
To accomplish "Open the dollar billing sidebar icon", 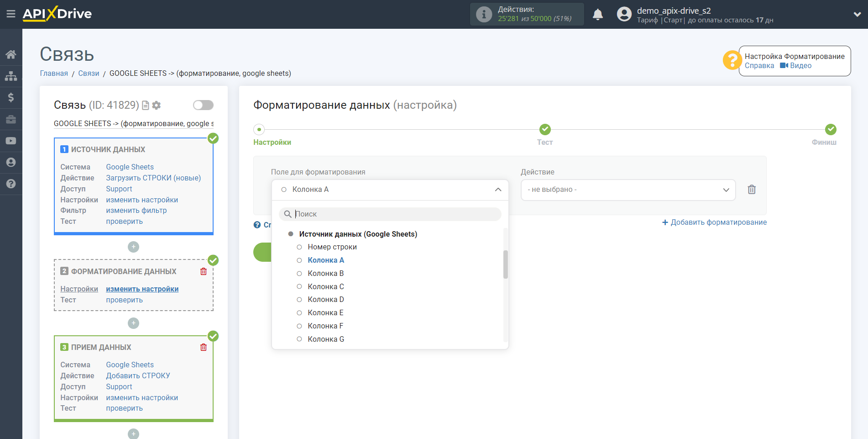I will pyautogui.click(x=11, y=97).
